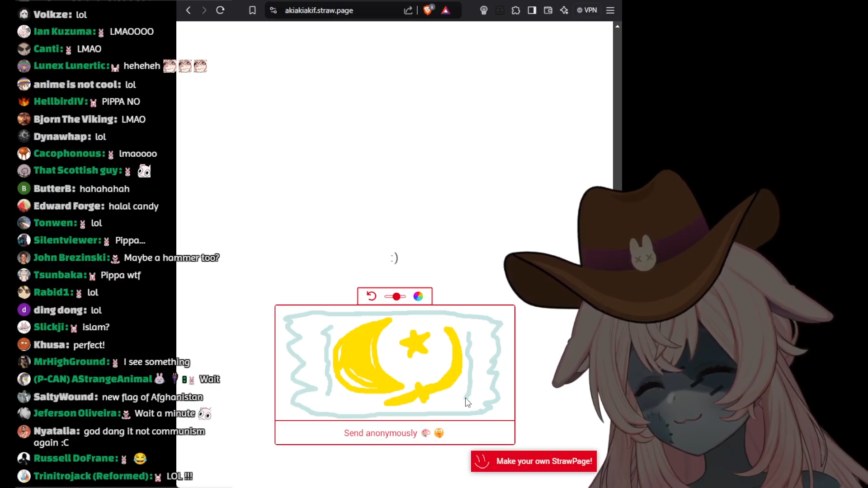This screenshot has height=488, width=868.
Task: Click the orange face emoji beside Send
Action: 439,433
